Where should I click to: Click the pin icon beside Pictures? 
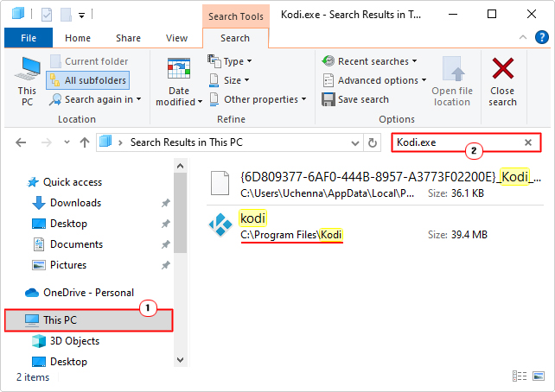(x=166, y=265)
